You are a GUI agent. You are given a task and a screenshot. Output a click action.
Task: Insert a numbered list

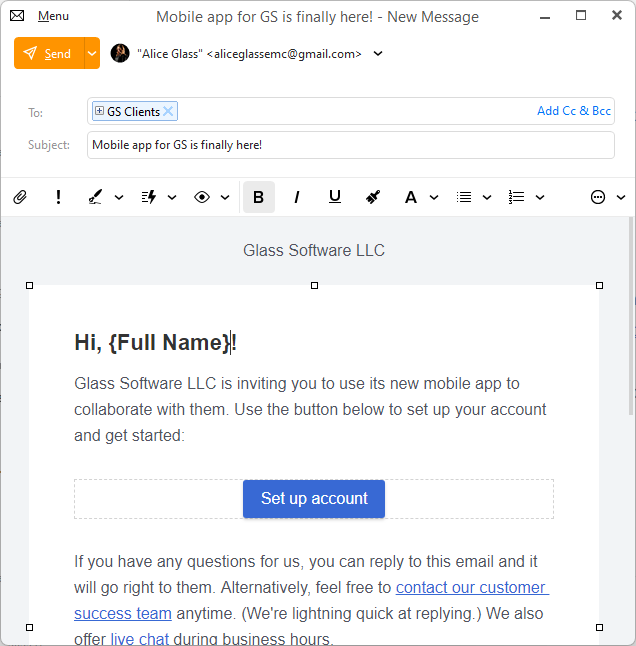[x=517, y=197]
